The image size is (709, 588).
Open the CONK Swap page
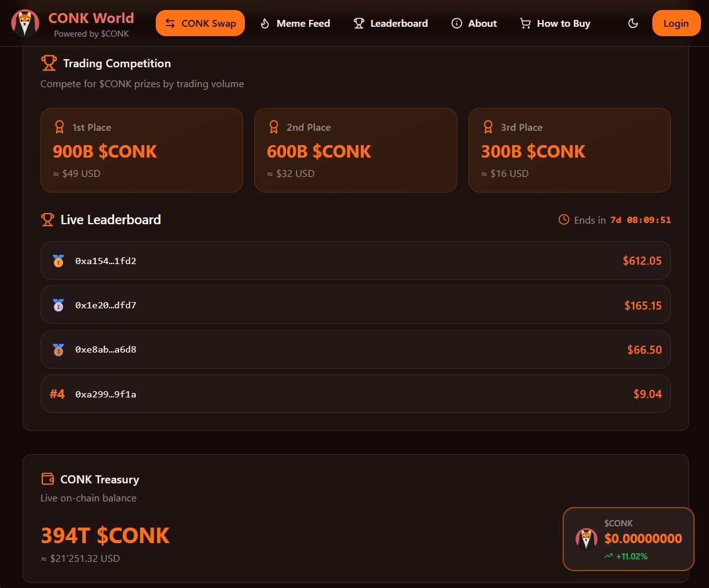coord(201,23)
